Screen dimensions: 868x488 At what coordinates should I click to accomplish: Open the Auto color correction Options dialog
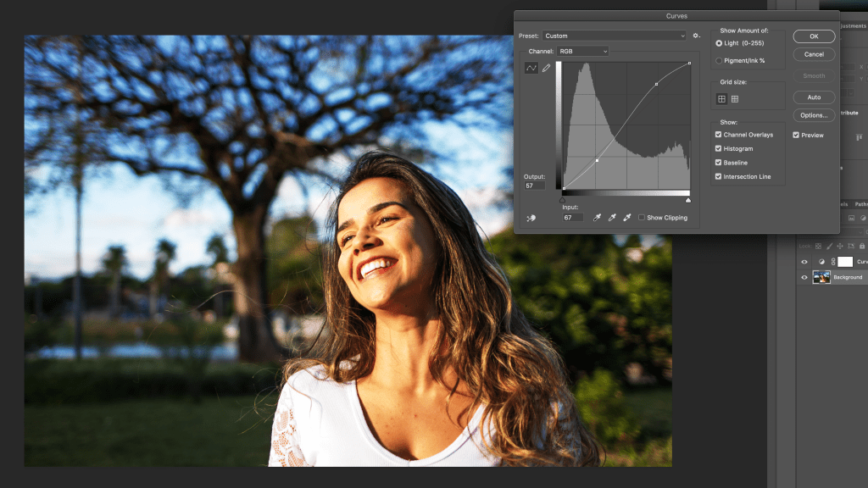pos(814,115)
